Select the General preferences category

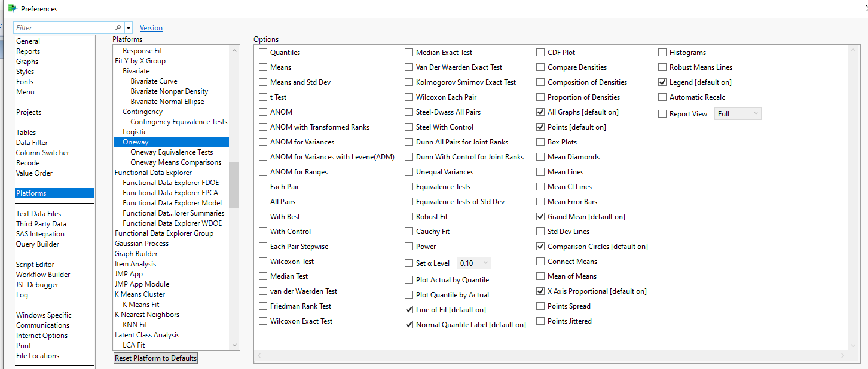point(28,41)
